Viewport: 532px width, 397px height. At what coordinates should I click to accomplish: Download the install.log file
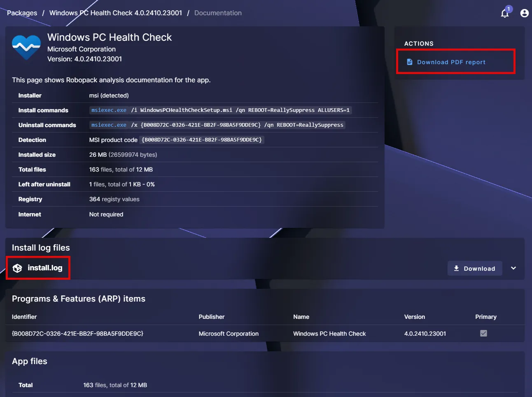475,268
